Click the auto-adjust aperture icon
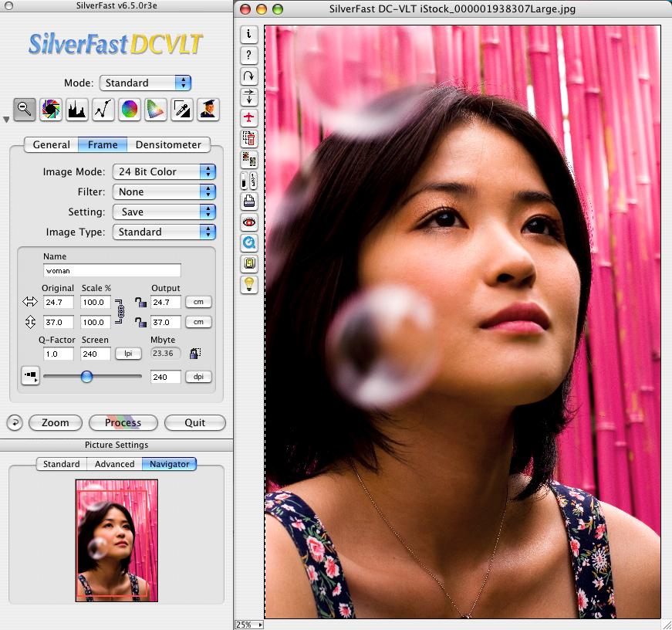This screenshot has width=672, height=630. click(x=51, y=110)
